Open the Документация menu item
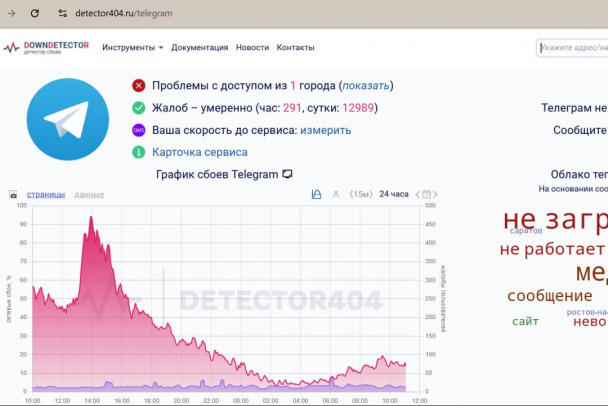Image resolution: width=608 pixels, height=406 pixels. click(x=199, y=47)
